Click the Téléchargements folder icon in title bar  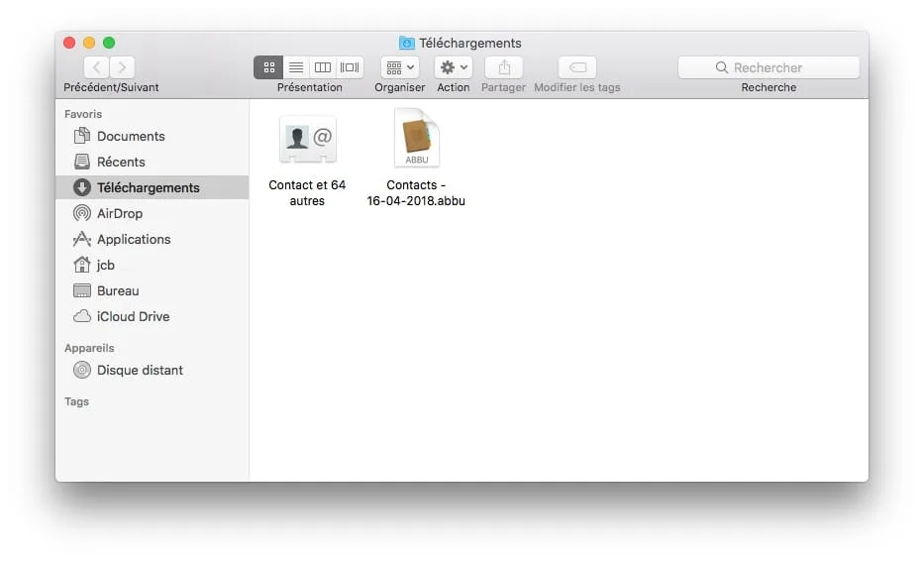tap(407, 43)
